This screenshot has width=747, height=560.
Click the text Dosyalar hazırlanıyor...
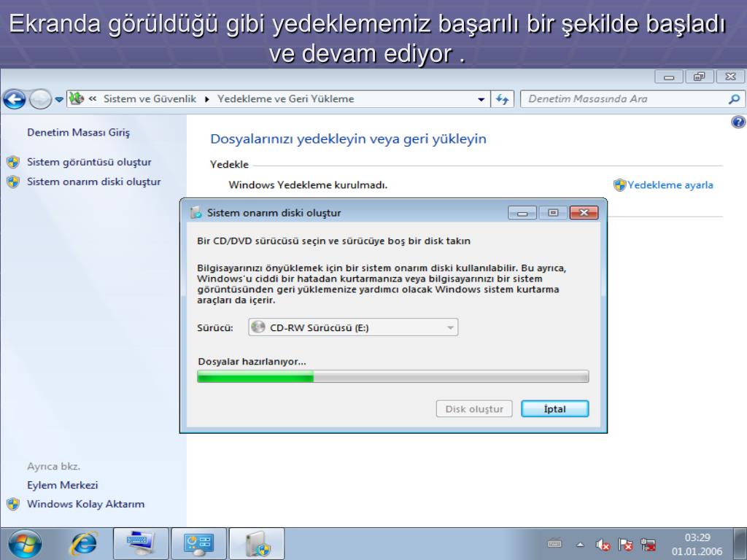click(x=252, y=362)
